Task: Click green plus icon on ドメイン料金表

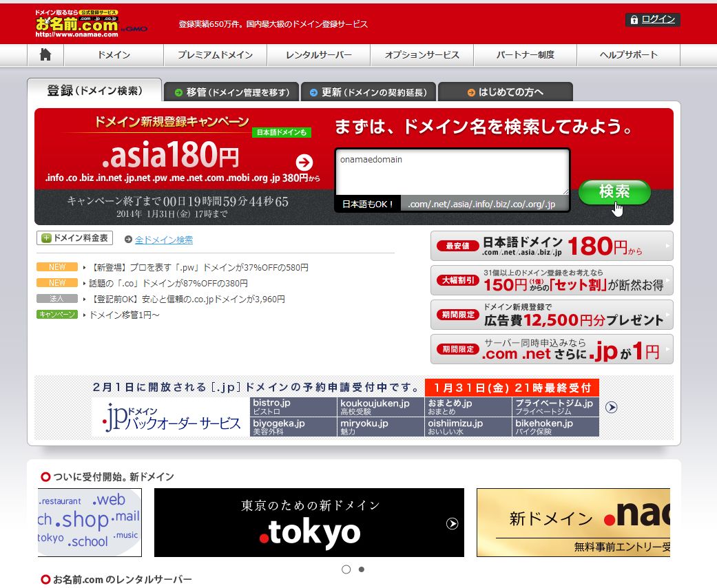Action: 46,238
